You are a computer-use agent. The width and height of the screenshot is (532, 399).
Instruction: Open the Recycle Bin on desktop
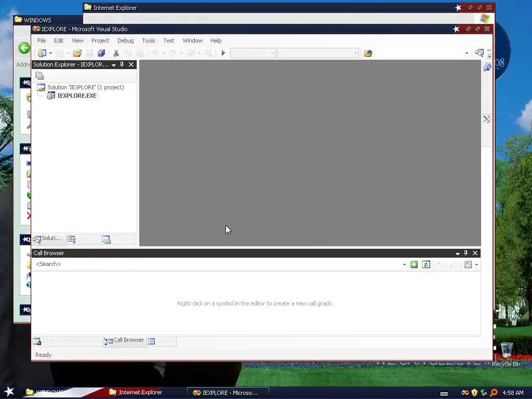(x=506, y=355)
